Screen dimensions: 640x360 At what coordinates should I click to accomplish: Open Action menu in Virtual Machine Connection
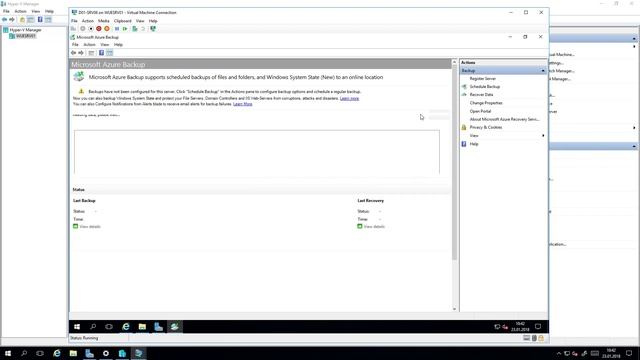click(87, 21)
